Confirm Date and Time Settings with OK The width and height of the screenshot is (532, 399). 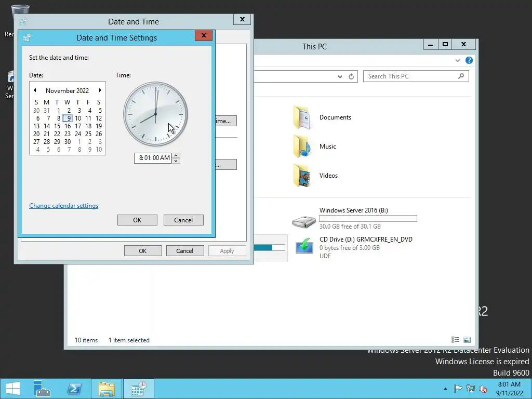137,220
